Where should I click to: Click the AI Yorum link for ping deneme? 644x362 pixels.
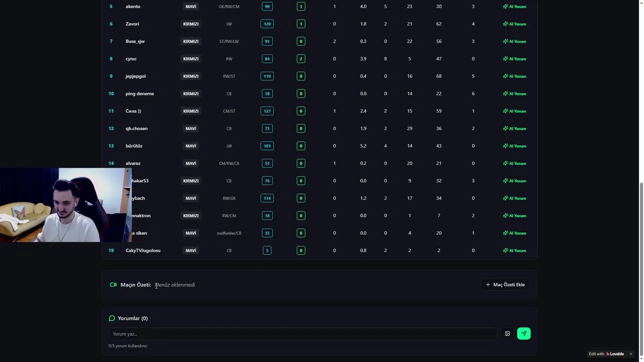point(514,94)
